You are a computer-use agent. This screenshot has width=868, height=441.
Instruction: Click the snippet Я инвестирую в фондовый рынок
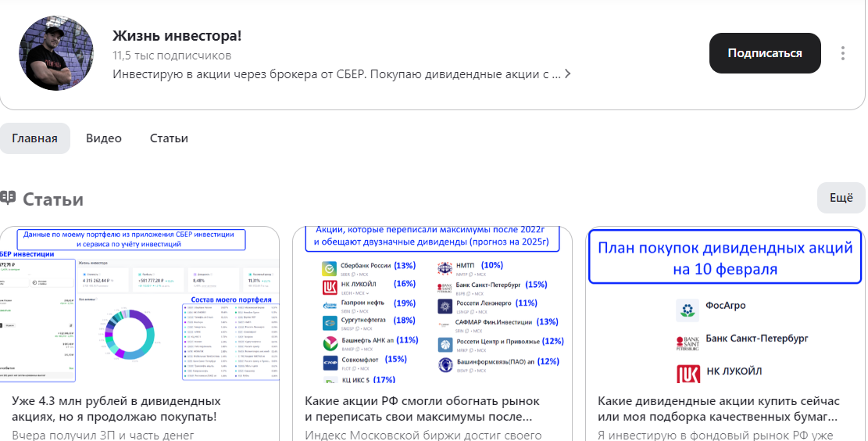(x=715, y=435)
